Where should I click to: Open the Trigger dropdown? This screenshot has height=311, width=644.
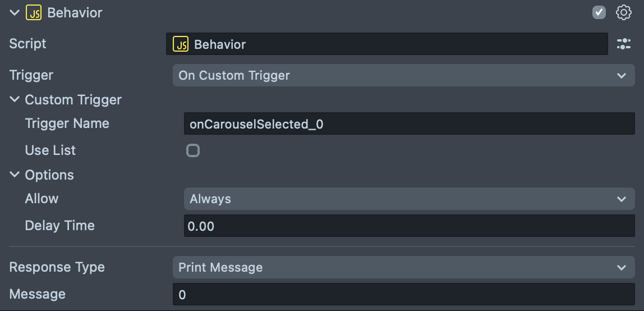403,75
